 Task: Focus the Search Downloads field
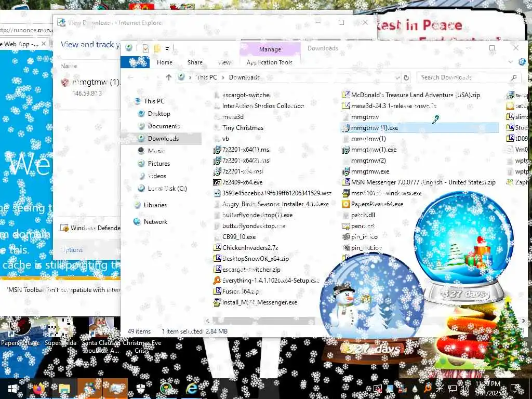click(469, 78)
